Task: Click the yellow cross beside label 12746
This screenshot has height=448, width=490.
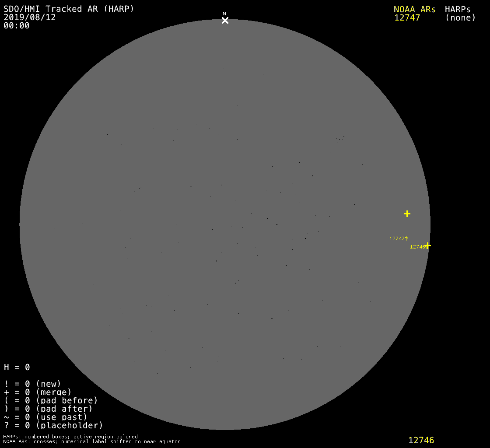Action: pyautogui.click(x=428, y=245)
